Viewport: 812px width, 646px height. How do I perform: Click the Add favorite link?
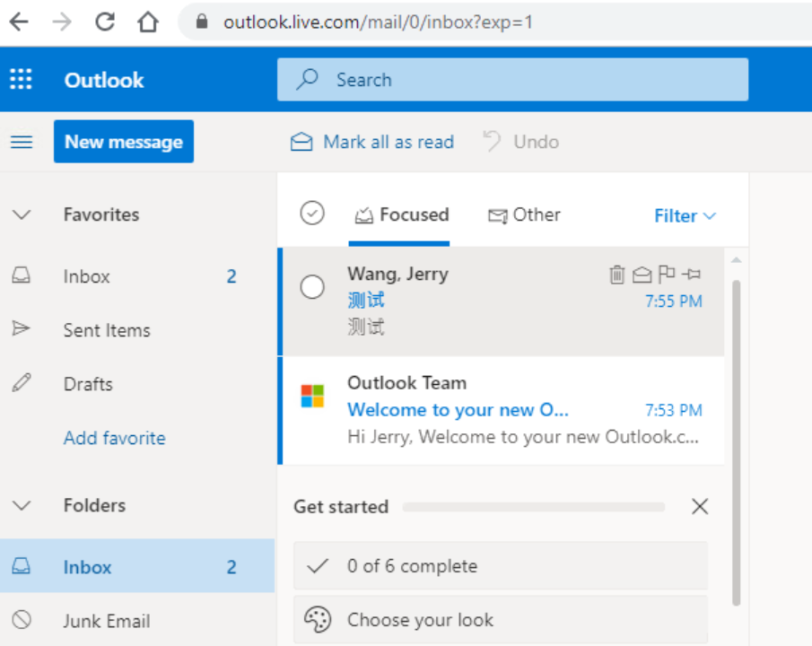(x=114, y=438)
